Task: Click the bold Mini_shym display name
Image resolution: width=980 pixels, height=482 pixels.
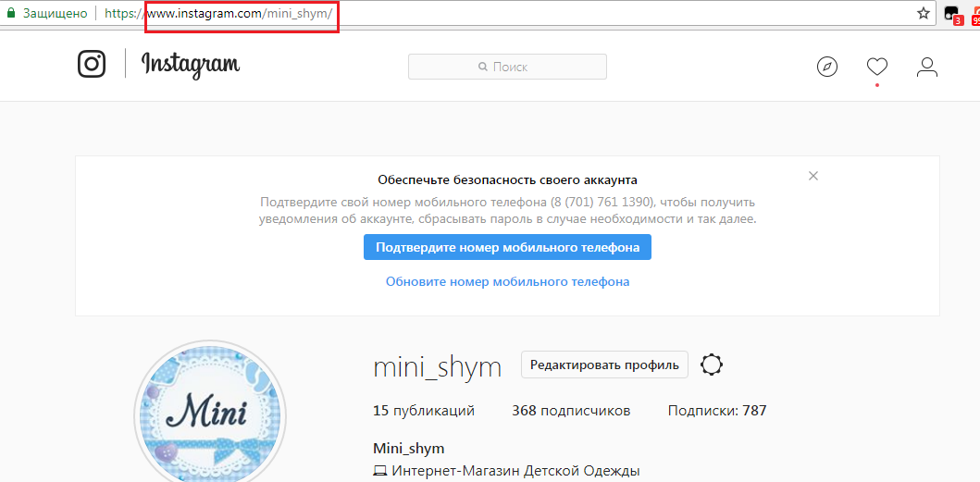Action: pos(409,449)
